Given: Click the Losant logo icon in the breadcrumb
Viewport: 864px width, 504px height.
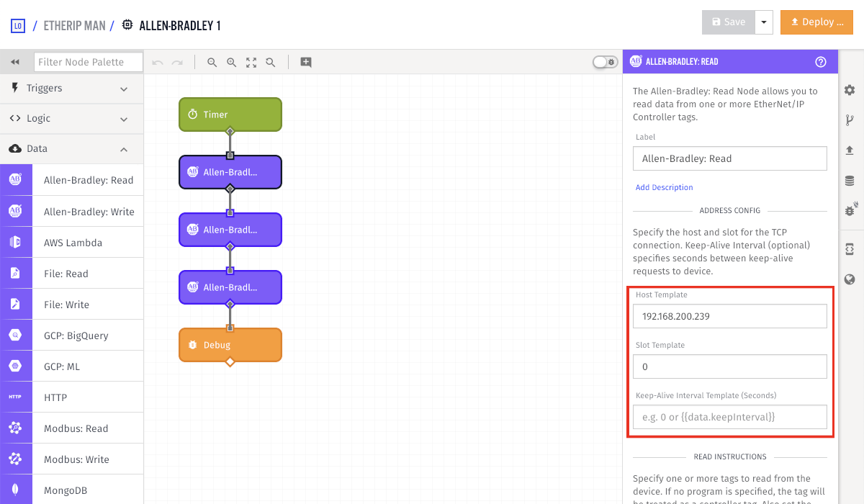Looking at the screenshot, I should (18, 26).
